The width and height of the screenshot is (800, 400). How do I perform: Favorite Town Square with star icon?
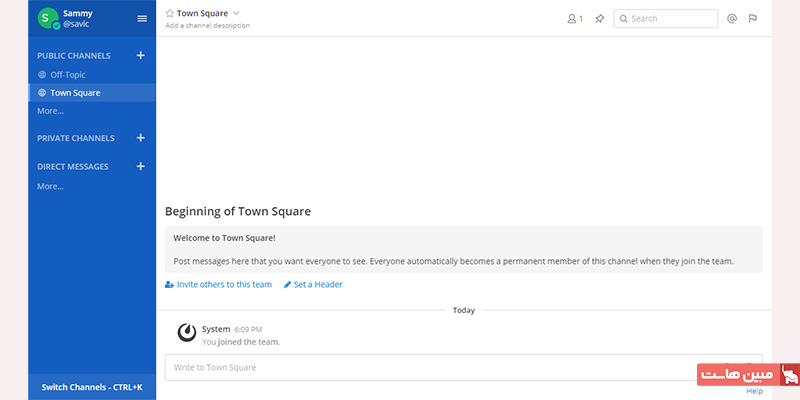pyautogui.click(x=170, y=14)
